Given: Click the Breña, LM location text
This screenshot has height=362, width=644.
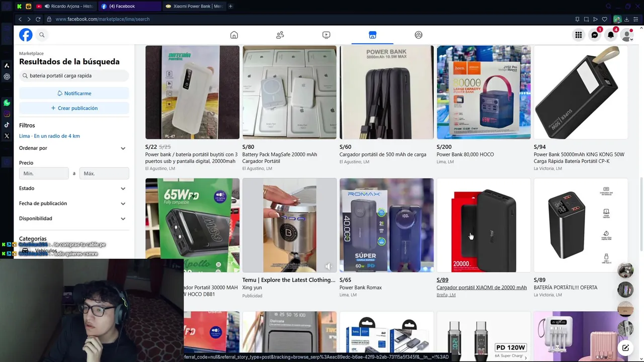Looking at the screenshot, I should pos(446,295).
